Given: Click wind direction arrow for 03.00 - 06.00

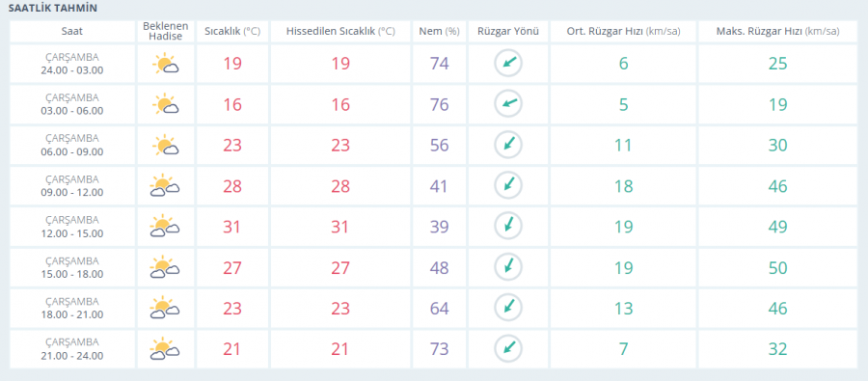Looking at the screenshot, I should [x=508, y=103].
